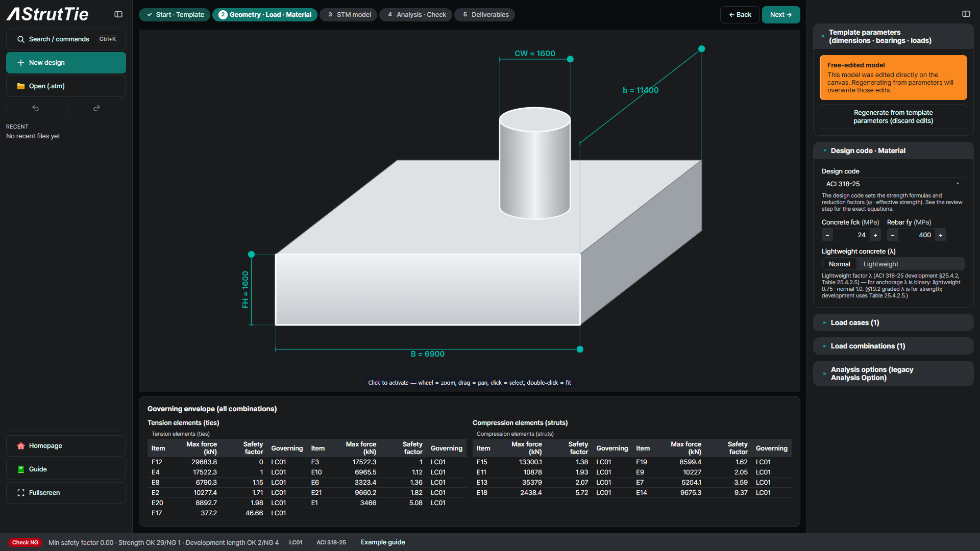Collapse Template parameters section
Viewport: 980px width, 551px height.
tap(893, 36)
